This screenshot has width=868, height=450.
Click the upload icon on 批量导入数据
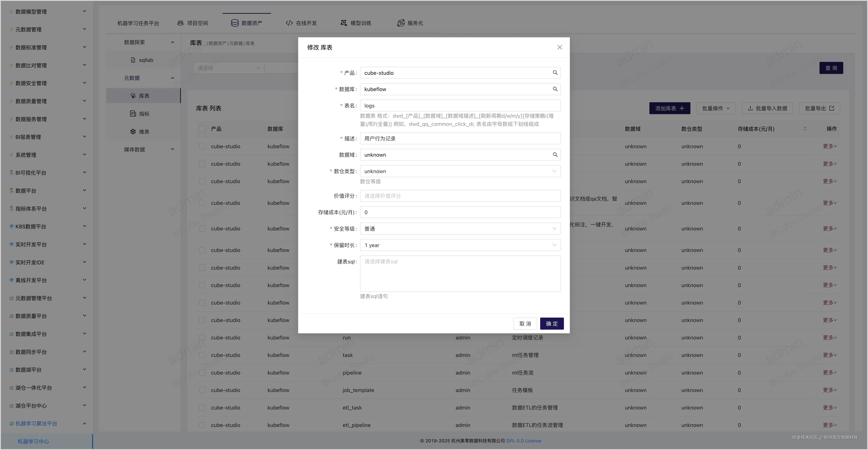[750, 108]
